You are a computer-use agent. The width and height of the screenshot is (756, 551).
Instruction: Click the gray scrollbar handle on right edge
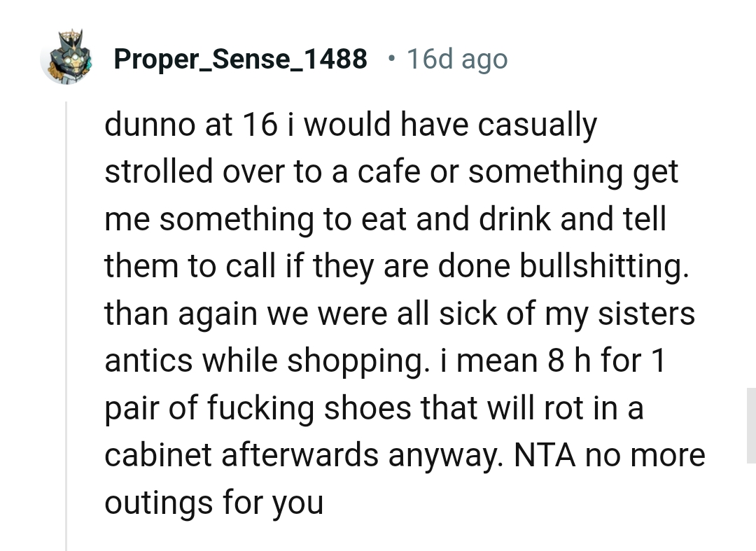tap(751, 425)
